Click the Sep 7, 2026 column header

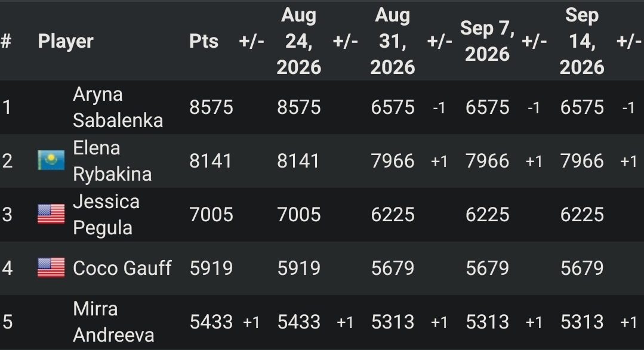click(487, 41)
